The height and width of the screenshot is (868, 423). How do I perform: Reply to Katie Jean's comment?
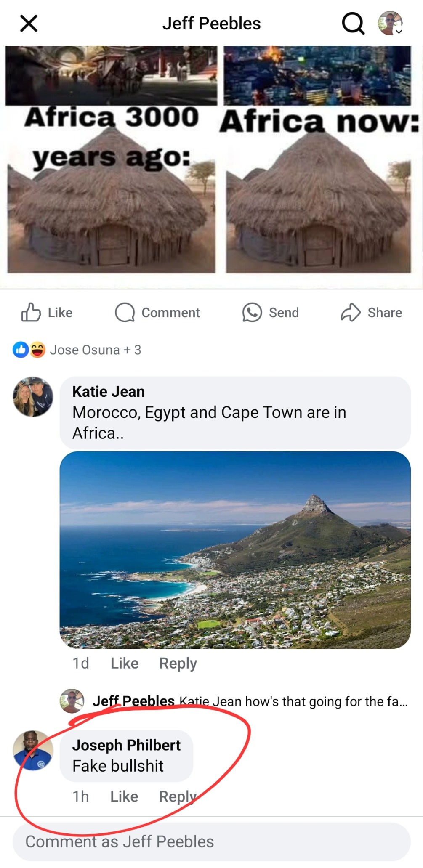tap(178, 664)
